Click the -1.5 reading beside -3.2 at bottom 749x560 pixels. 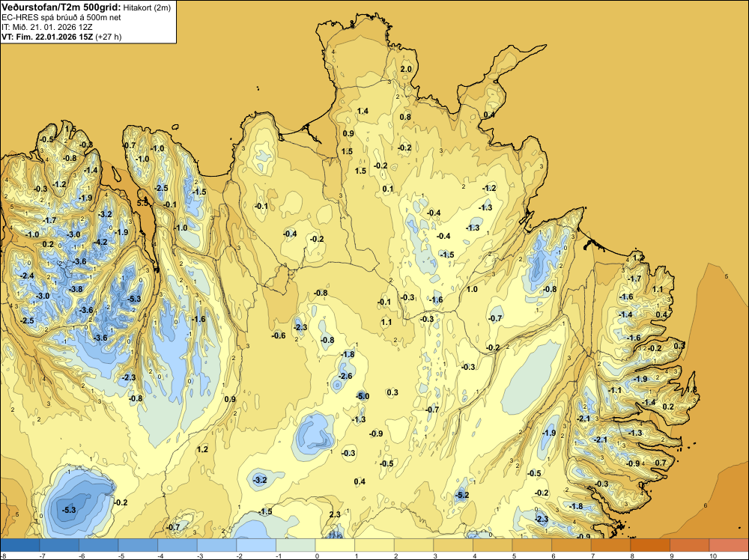(x=265, y=511)
